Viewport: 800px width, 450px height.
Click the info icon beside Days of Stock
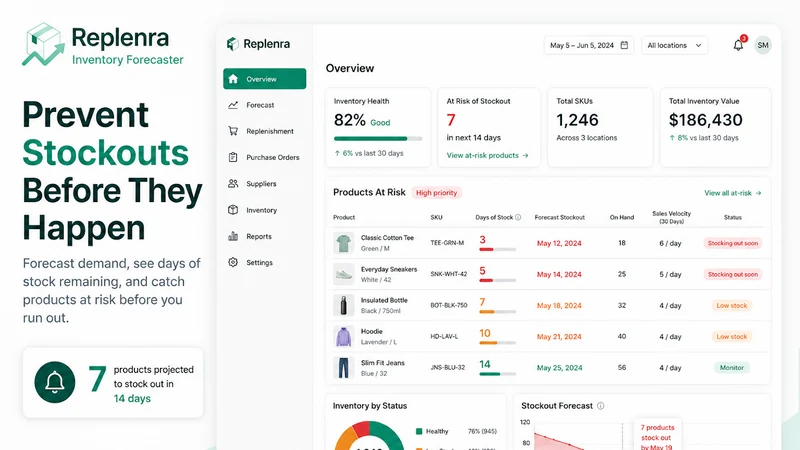pyautogui.click(x=518, y=217)
